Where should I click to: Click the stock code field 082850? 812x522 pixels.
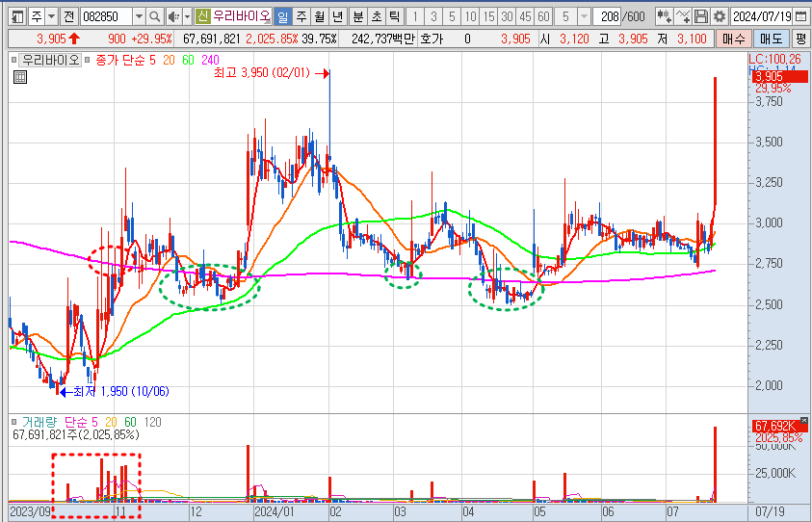106,17
